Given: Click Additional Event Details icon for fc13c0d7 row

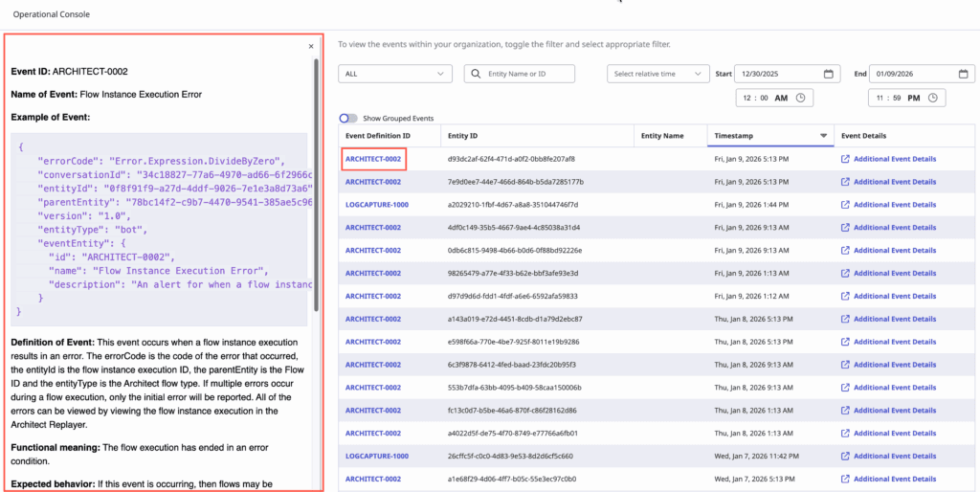Looking at the screenshot, I should point(845,410).
